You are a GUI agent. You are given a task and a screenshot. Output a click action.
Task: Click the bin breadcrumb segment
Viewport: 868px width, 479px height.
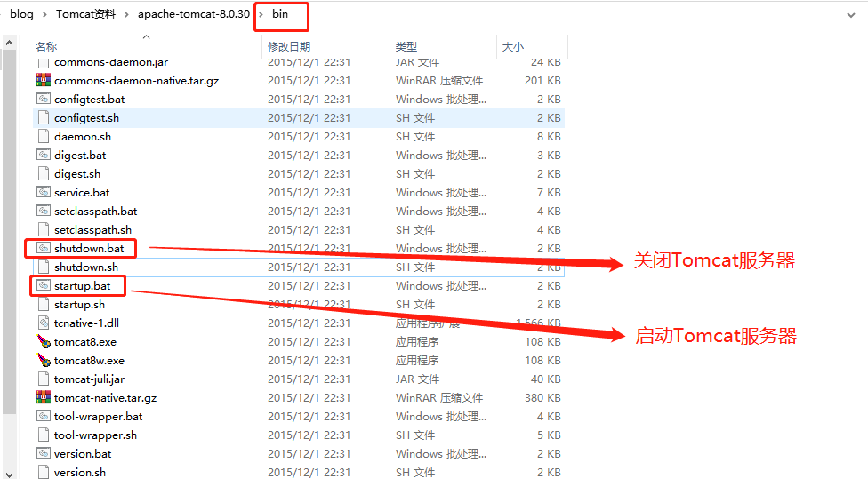click(280, 14)
